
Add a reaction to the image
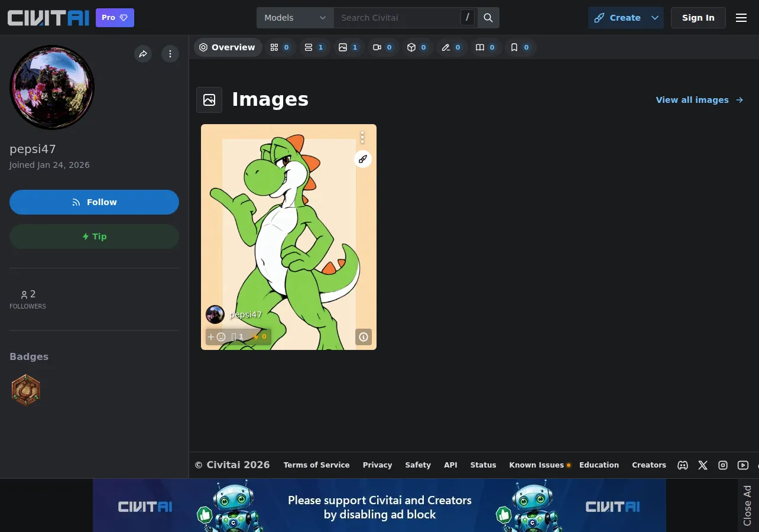216,337
